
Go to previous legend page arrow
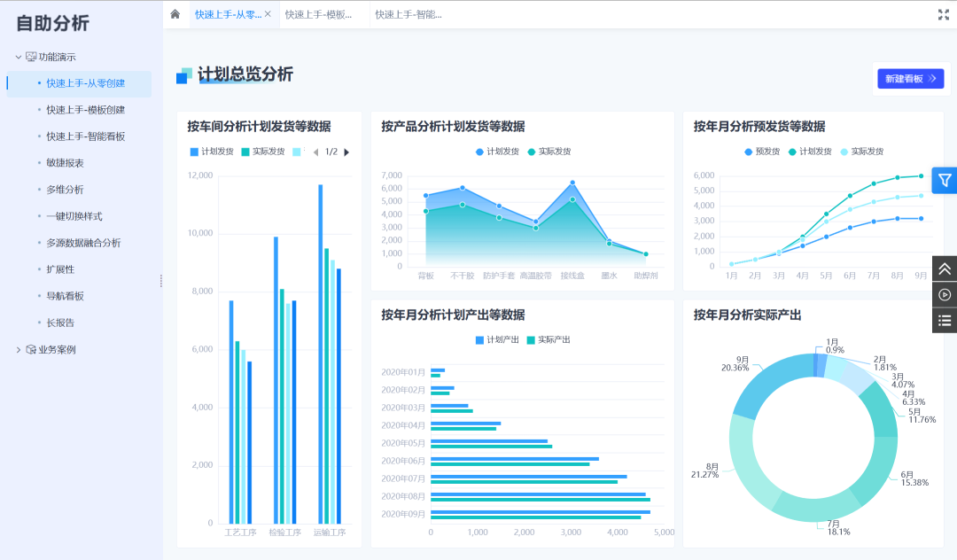[x=315, y=152]
